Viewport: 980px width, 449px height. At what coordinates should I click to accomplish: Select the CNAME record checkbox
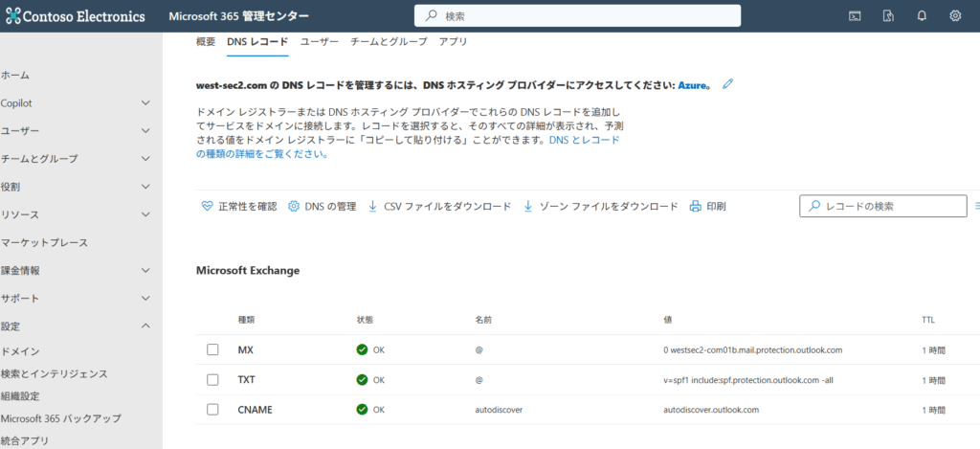tap(212, 410)
